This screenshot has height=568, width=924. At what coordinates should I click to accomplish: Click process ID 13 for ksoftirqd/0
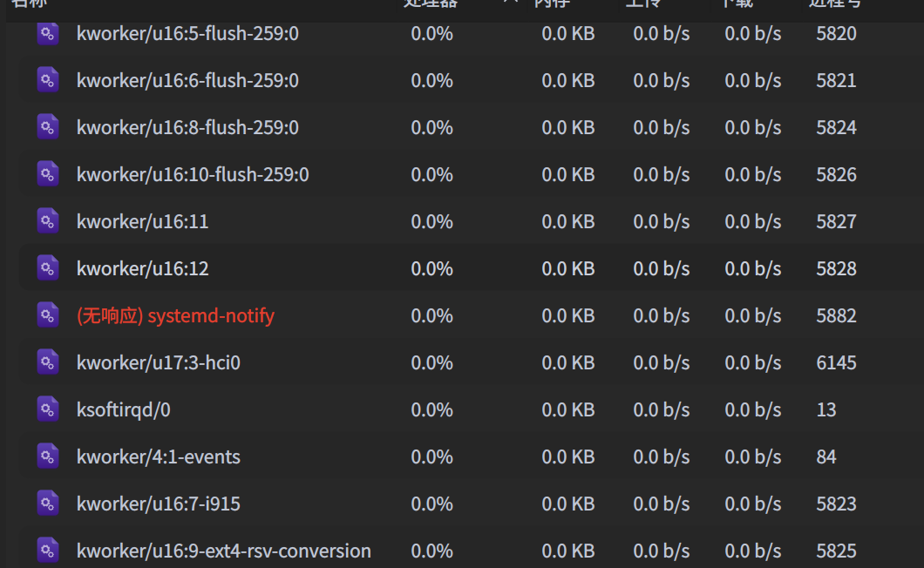pos(825,409)
